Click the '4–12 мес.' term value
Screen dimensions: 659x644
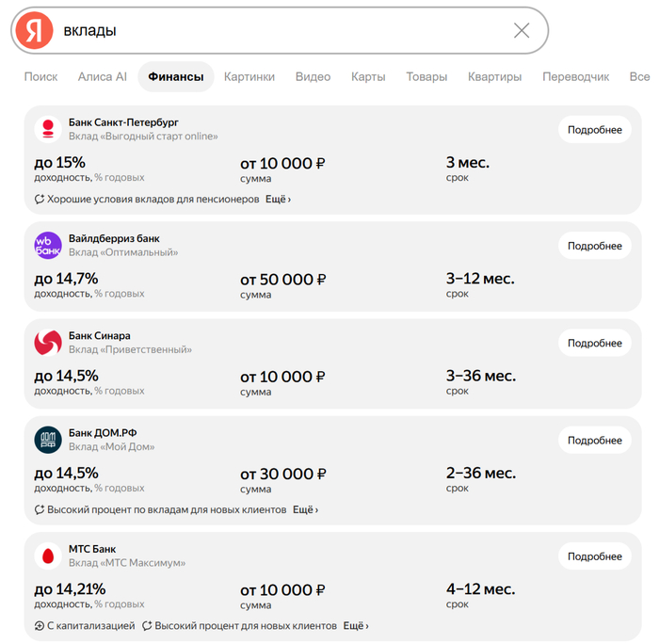tap(480, 589)
